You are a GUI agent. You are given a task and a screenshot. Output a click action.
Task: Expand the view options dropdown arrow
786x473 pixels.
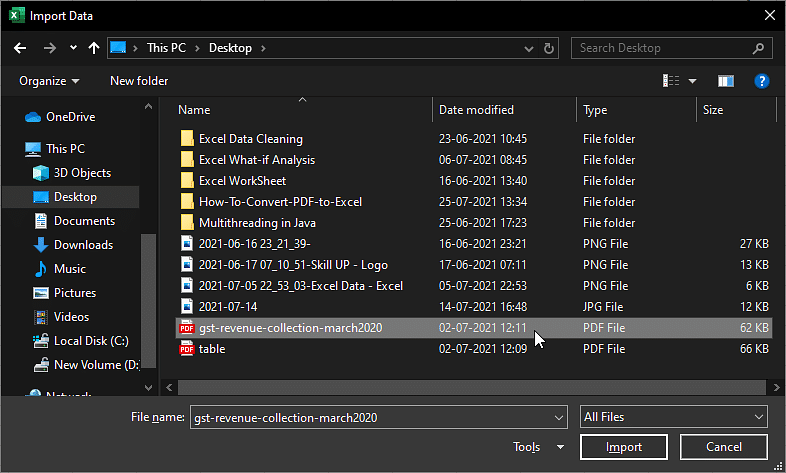coord(692,81)
